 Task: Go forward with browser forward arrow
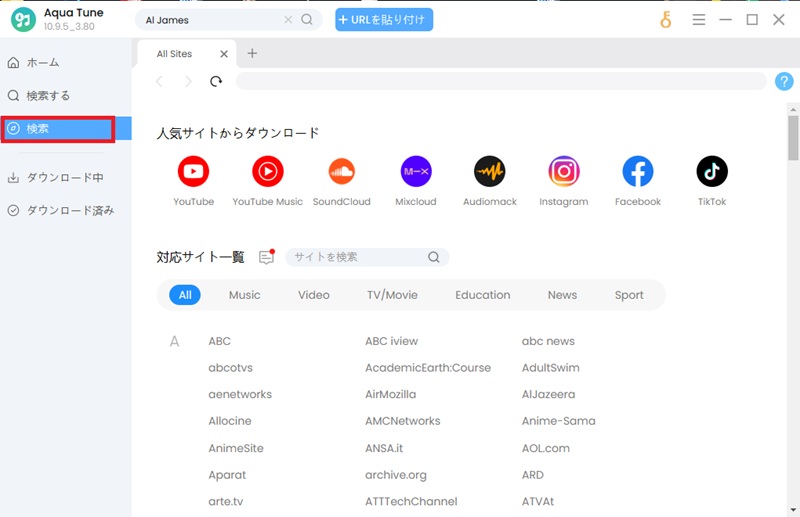click(x=188, y=81)
